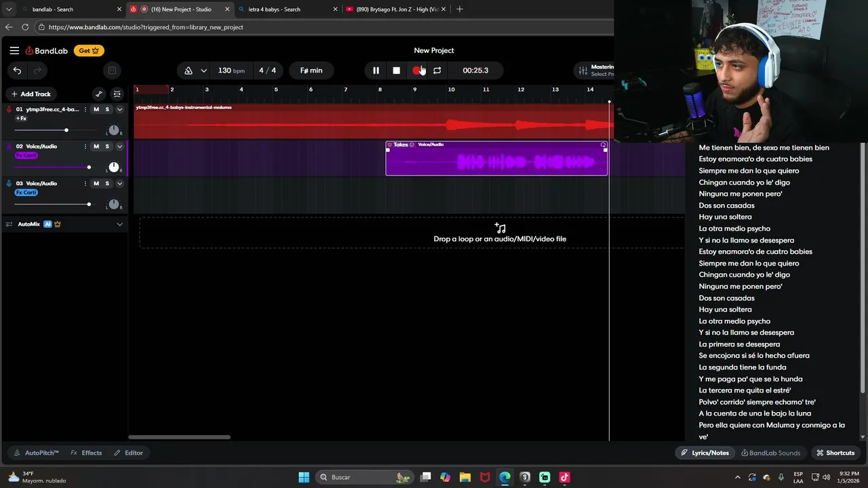This screenshot has height=488, width=868.
Task: Solo track 03 Voice/Audio
Action: coord(107,184)
